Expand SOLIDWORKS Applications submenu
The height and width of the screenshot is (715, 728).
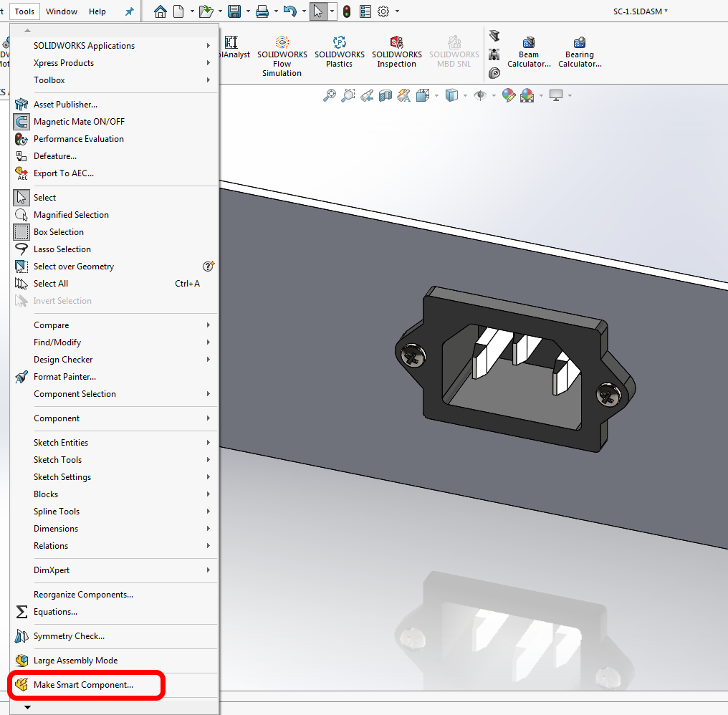114,46
